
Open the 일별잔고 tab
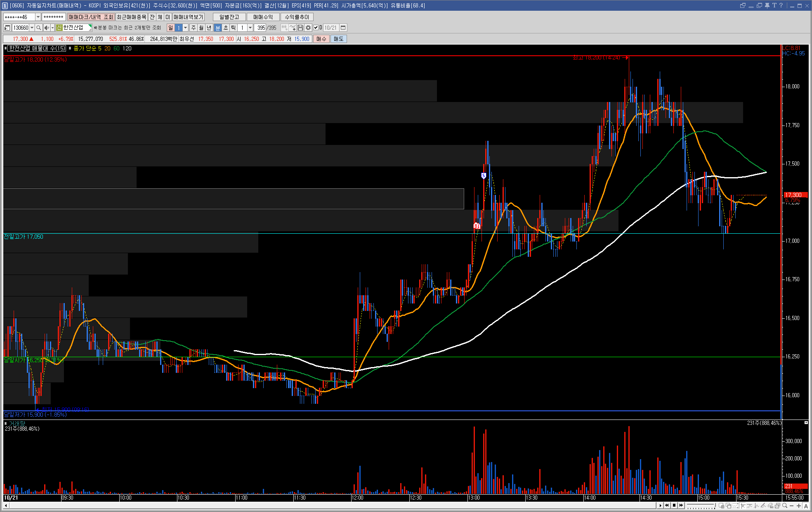click(x=229, y=17)
